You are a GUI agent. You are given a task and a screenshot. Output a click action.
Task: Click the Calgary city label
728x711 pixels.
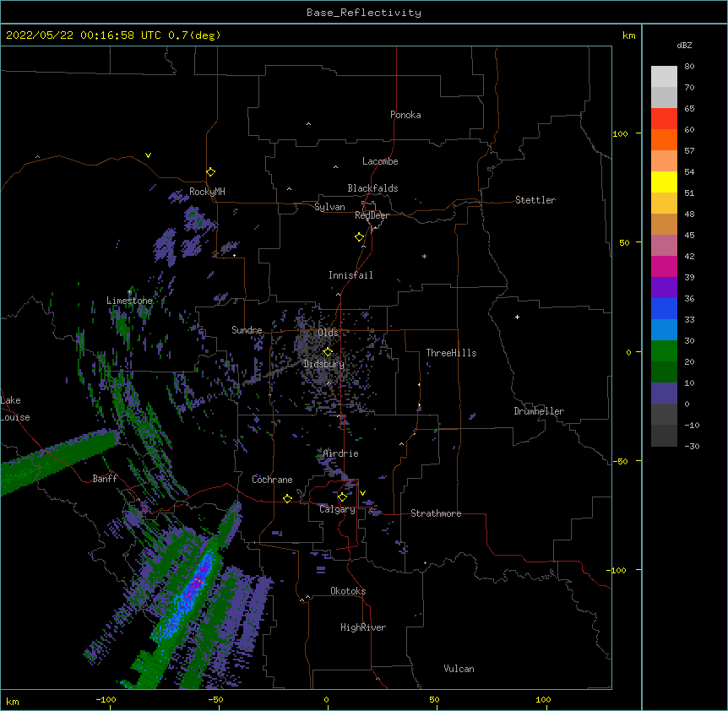pos(338,509)
